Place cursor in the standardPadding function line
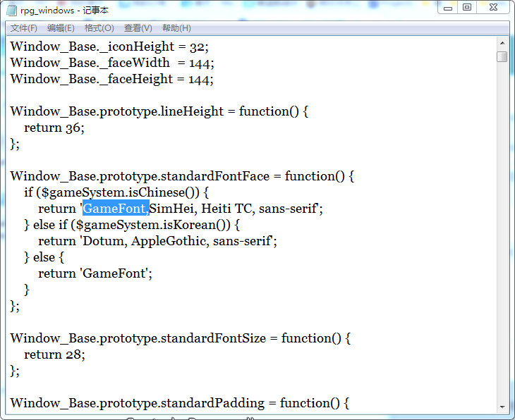Image resolution: width=515 pixels, height=420 pixels. [x=180, y=403]
